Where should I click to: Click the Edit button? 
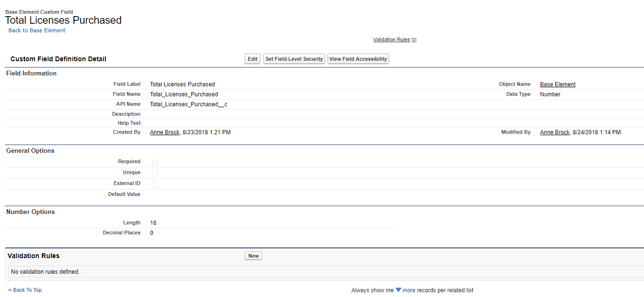pyautogui.click(x=252, y=59)
